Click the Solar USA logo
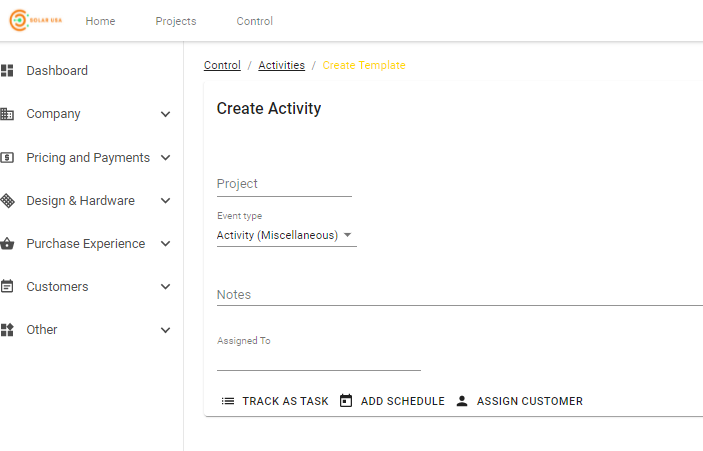Viewport: 703px width, 451px height. pyautogui.click(x=36, y=20)
